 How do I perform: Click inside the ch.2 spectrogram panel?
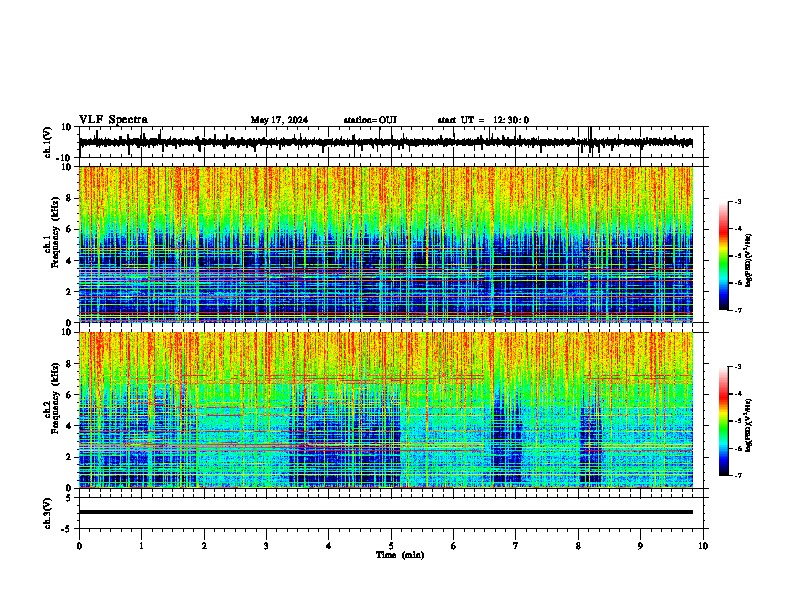tap(386, 410)
